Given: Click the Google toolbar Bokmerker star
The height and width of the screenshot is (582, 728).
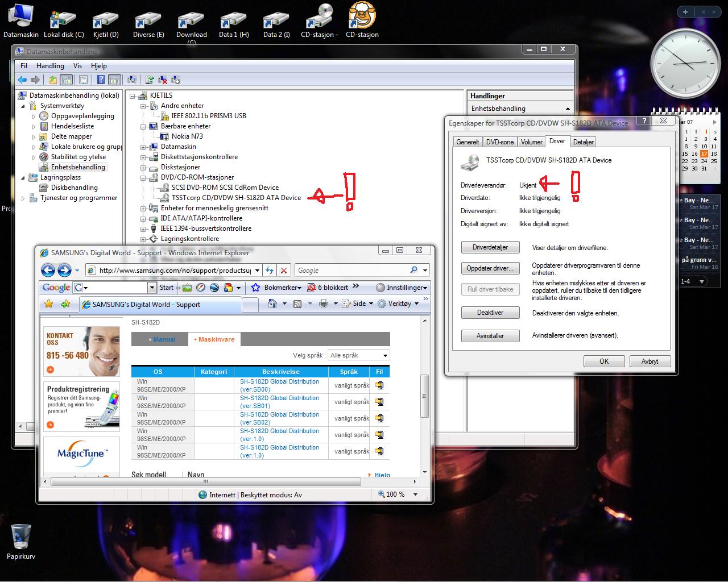Looking at the screenshot, I should tap(256, 288).
